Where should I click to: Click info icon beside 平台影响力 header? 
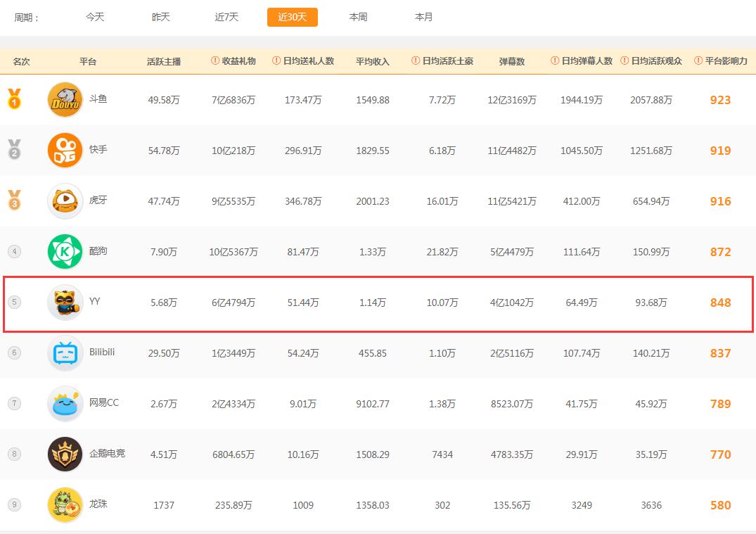tap(698, 61)
